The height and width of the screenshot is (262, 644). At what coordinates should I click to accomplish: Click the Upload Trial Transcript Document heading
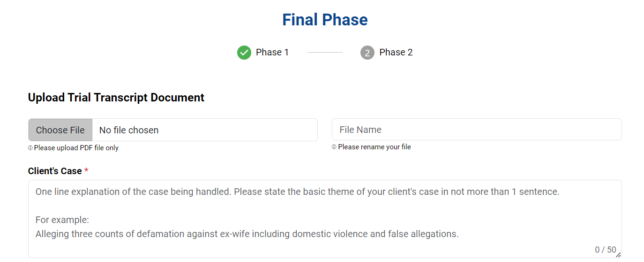(x=116, y=98)
